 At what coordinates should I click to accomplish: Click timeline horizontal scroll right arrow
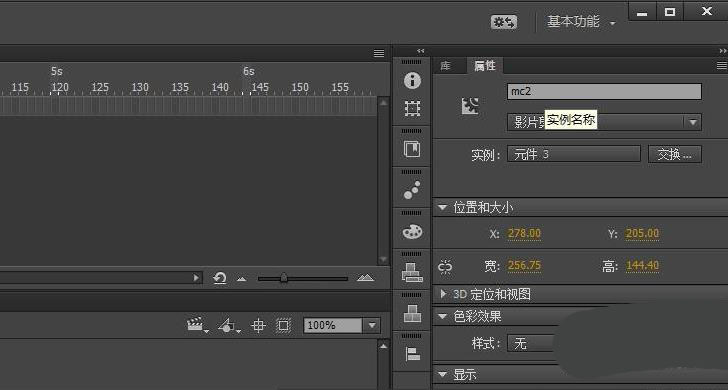(196, 278)
